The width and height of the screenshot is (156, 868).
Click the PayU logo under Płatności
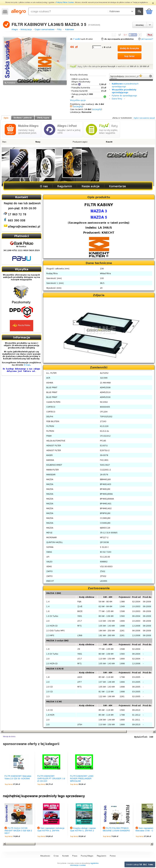pos(22,258)
